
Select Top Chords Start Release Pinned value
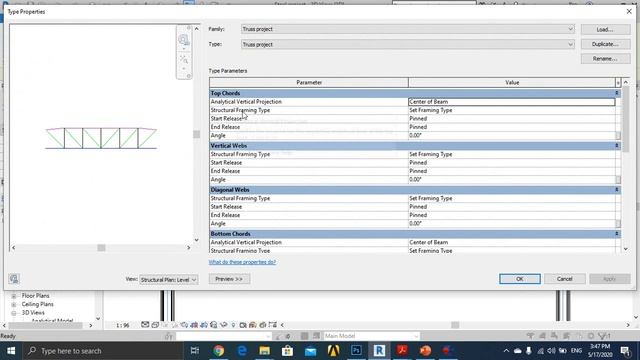(x=512, y=118)
